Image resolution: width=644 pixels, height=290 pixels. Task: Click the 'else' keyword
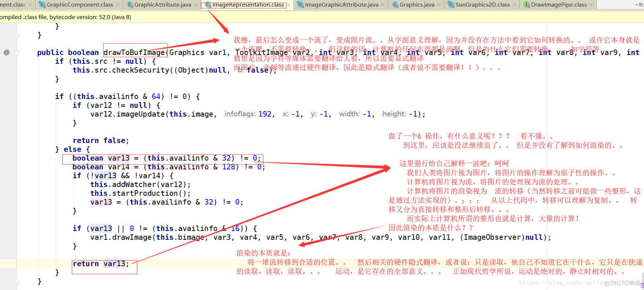(x=73, y=149)
